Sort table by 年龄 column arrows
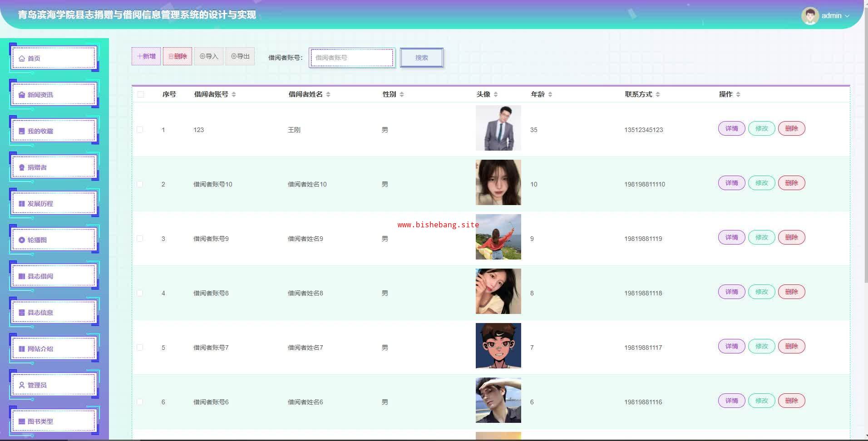 (x=550, y=94)
